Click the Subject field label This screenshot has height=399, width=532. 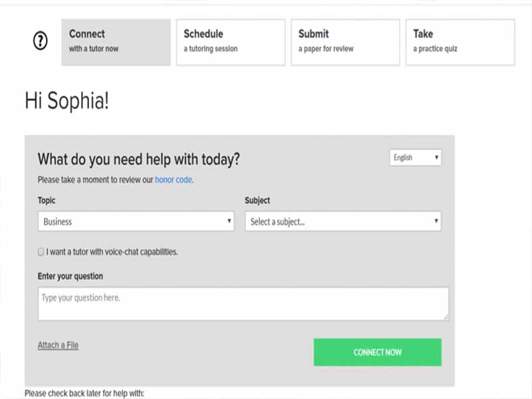(x=257, y=200)
